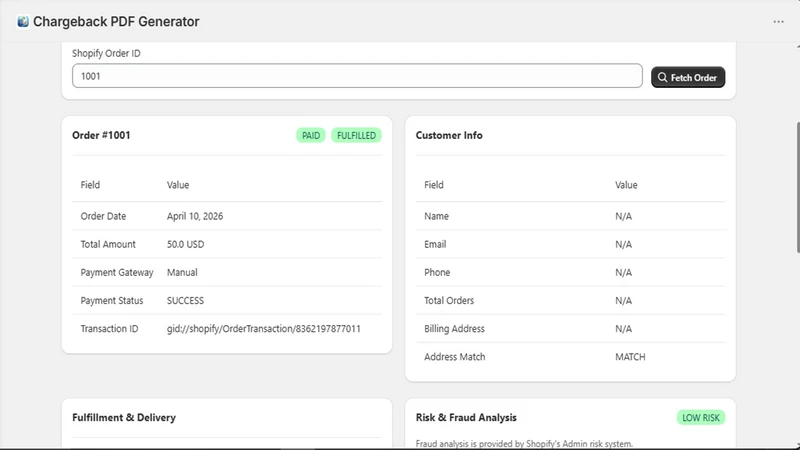800x450 pixels.
Task: Click the "Manual" payment gateway value
Action: click(x=182, y=272)
